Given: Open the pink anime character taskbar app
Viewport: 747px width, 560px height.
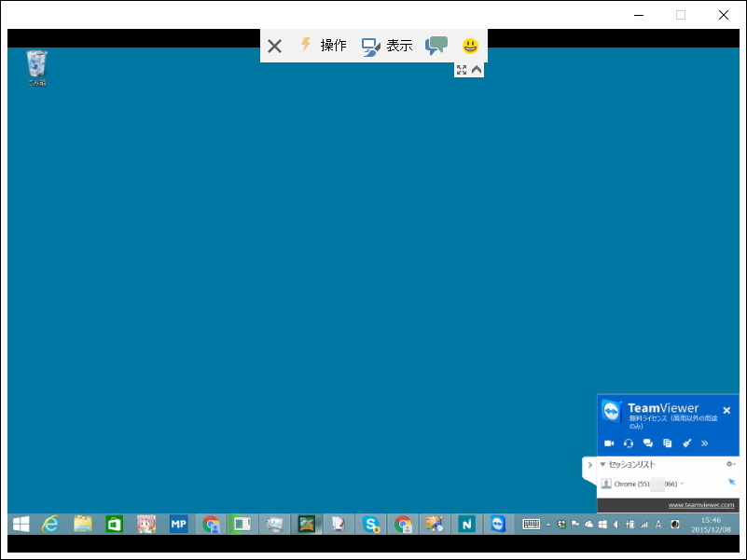Looking at the screenshot, I should [x=146, y=525].
